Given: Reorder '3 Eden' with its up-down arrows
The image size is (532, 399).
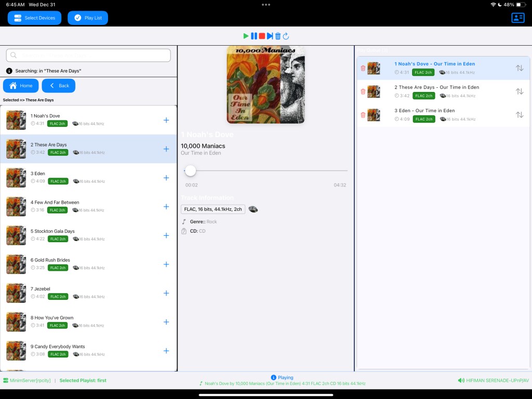Looking at the screenshot, I should pos(520,115).
